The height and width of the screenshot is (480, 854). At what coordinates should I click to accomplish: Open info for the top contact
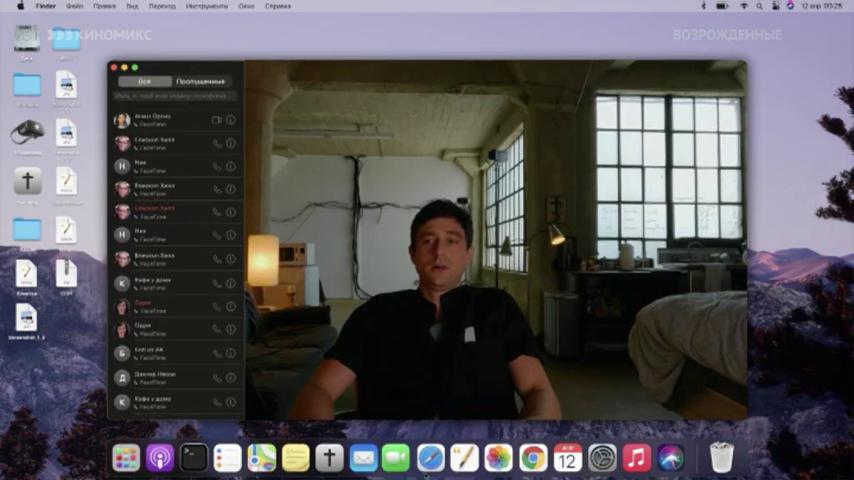[x=231, y=120]
